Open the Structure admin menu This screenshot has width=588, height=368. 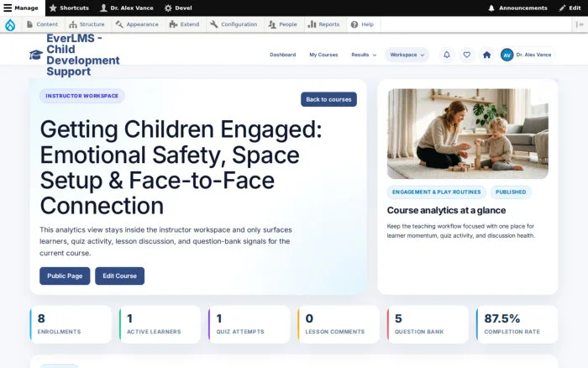(87, 24)
